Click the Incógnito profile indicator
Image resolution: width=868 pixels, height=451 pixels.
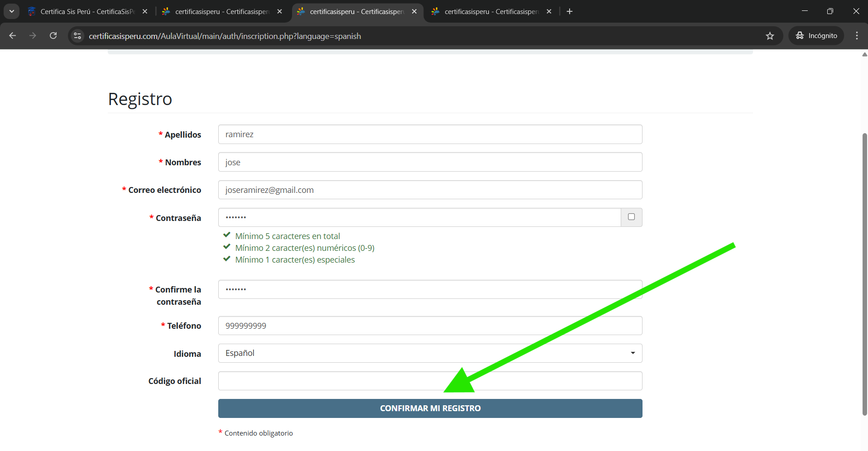coord(816,36)
